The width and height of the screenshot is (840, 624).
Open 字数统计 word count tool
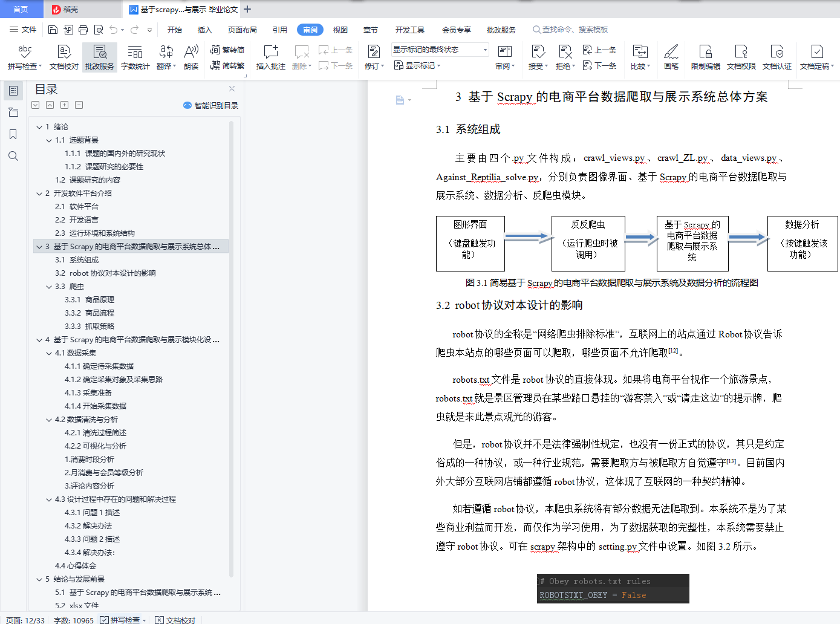[135, 57]
